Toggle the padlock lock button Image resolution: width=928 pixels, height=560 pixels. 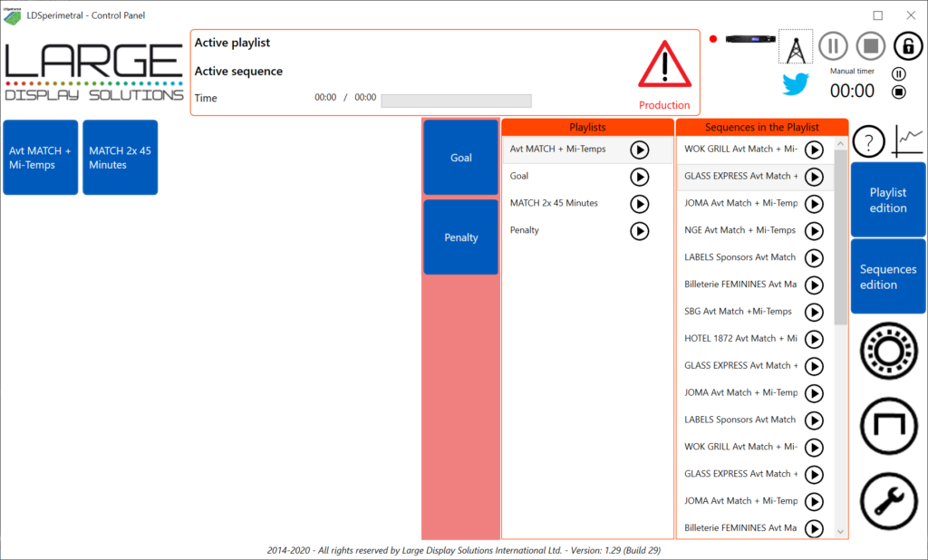(908, 45)
